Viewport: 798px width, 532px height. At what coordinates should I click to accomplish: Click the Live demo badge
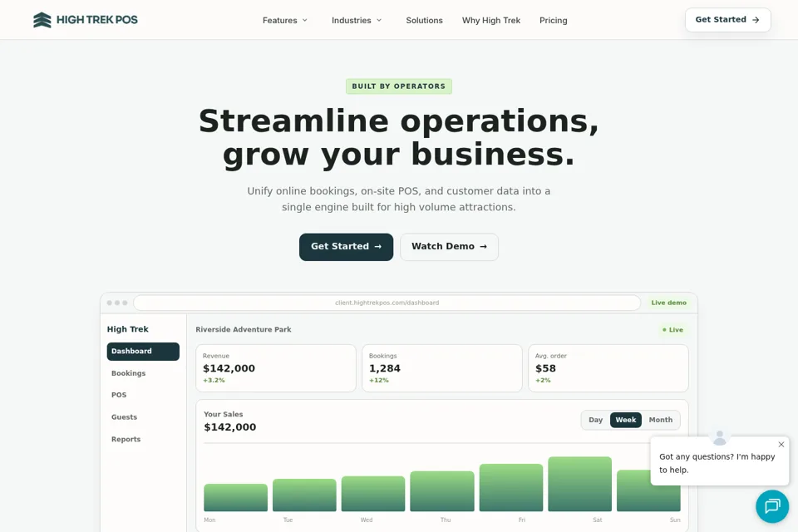click(668, 303)
